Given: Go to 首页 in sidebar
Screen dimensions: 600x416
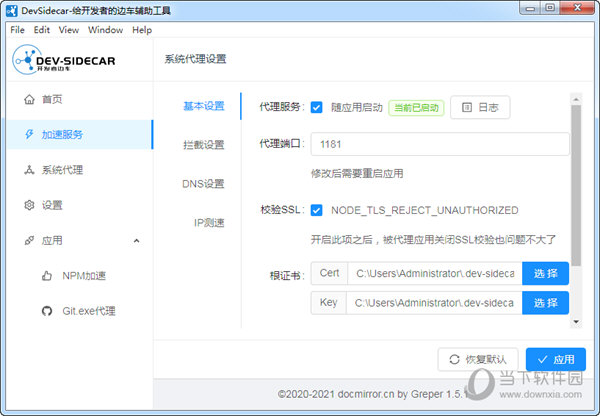Looking at the screenshot, I should (x=80, y=100).
